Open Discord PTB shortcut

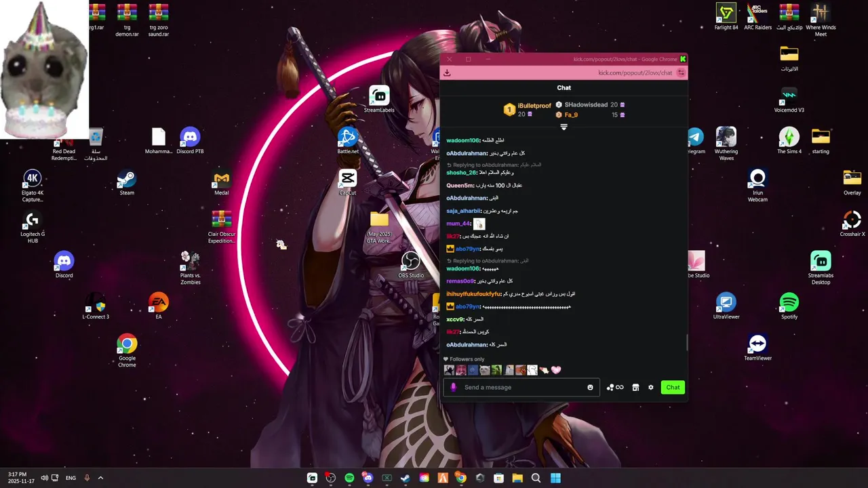[x=190, y=142]
